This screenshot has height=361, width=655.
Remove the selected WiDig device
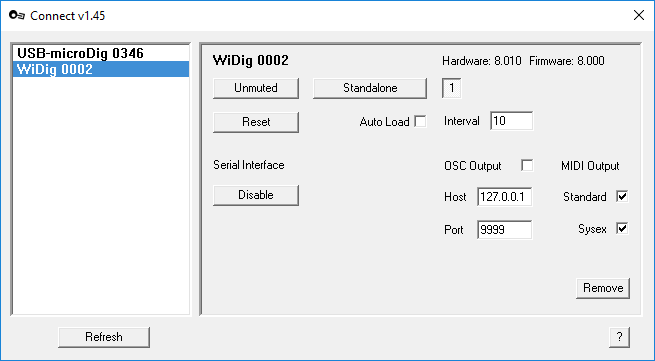[x=603, y=288]
